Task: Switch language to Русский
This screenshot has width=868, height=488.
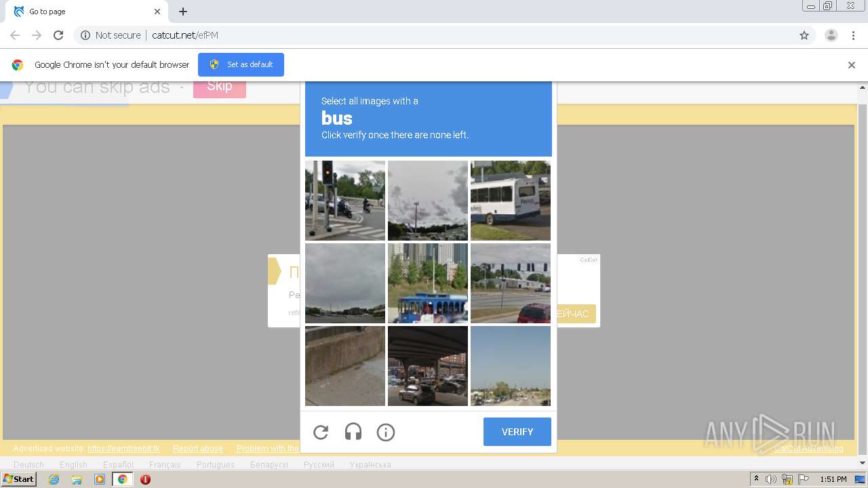Action: click(319, 465)
